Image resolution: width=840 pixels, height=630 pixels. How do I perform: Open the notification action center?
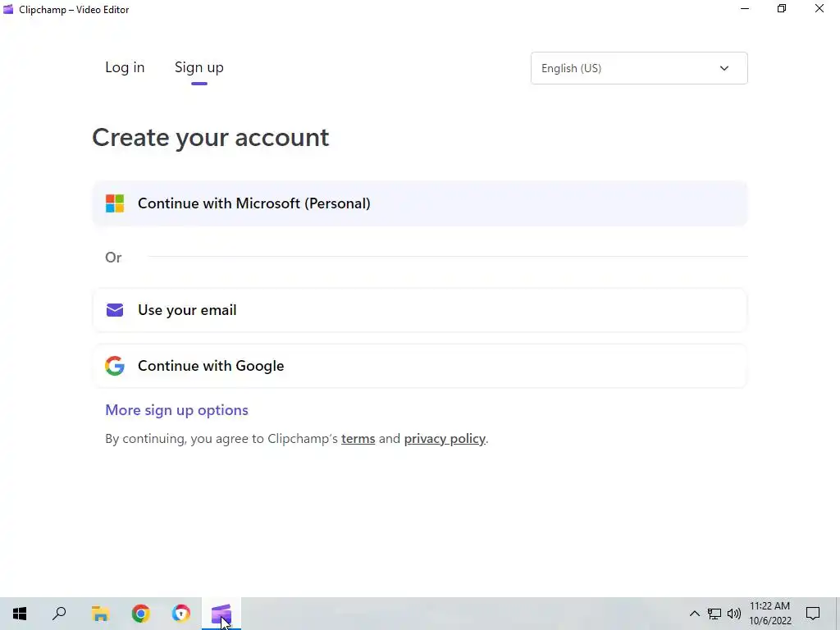click(813, 614)
